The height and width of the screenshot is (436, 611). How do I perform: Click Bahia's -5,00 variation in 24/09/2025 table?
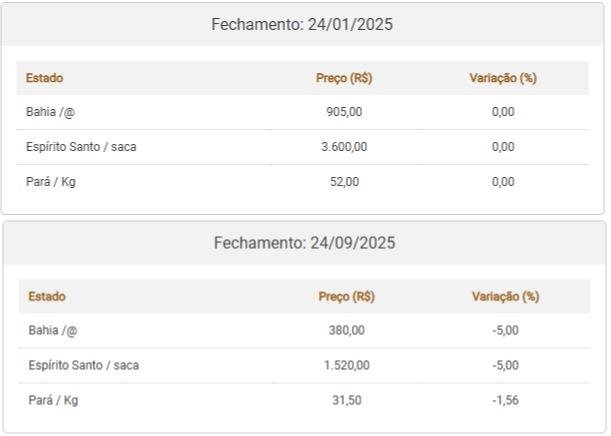coord(505,331)
